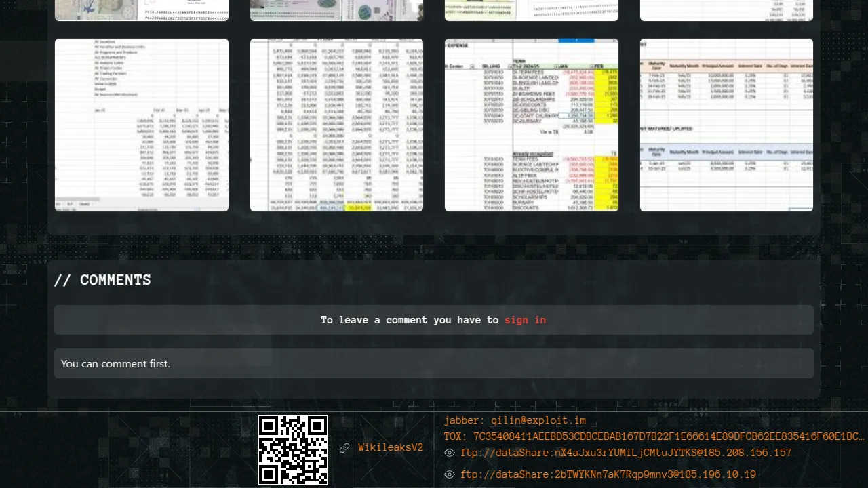Open the dense numeric spreadsheet thumbnail with yellow cells

click(336, 125)
